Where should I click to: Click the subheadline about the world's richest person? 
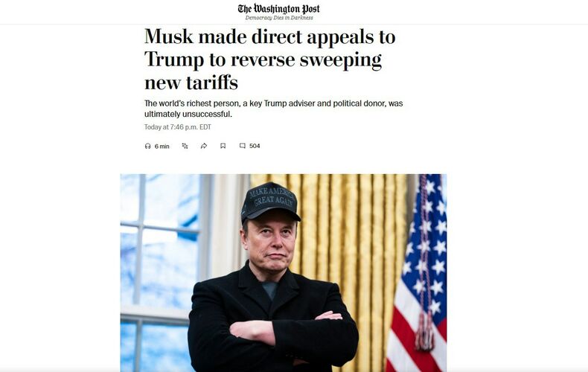(273, 109)
